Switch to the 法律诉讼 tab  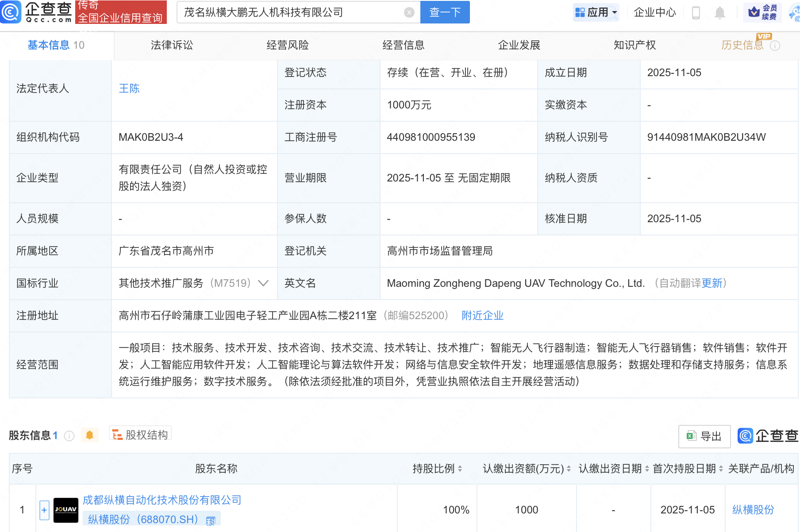[172, 45]
